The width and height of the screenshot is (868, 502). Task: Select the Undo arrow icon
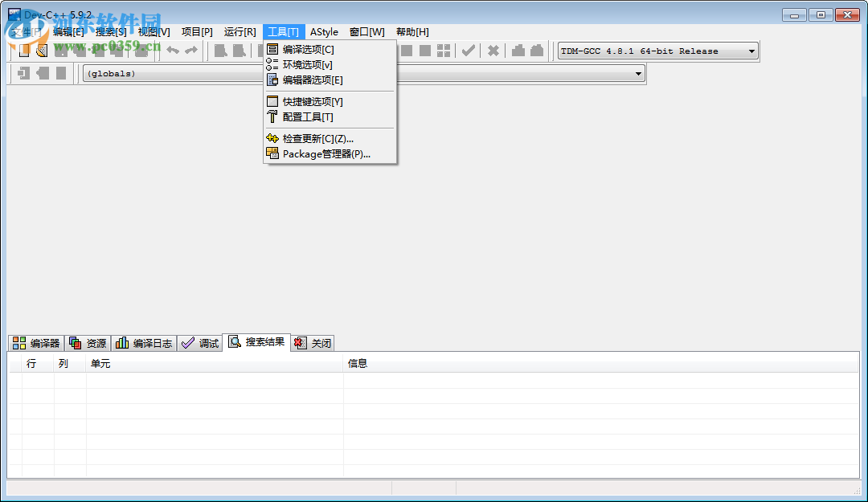174,51
